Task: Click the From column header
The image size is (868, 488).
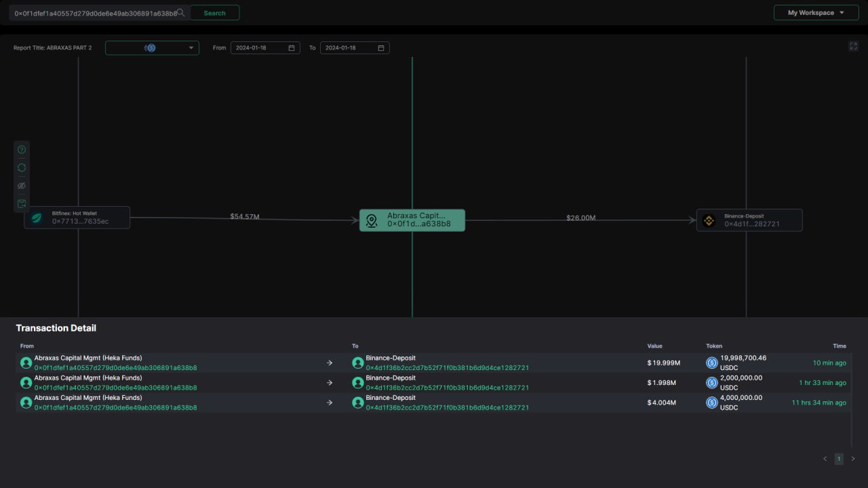Action: coord(27,346)
